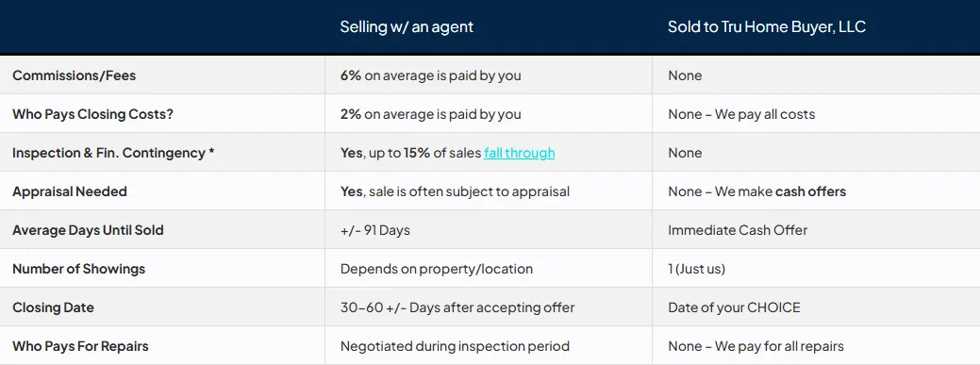Select 'Inspection & Fin. Contingency *' label
Image resolution: width=980 pixels, height=365 pixels.
coord(113,153)
